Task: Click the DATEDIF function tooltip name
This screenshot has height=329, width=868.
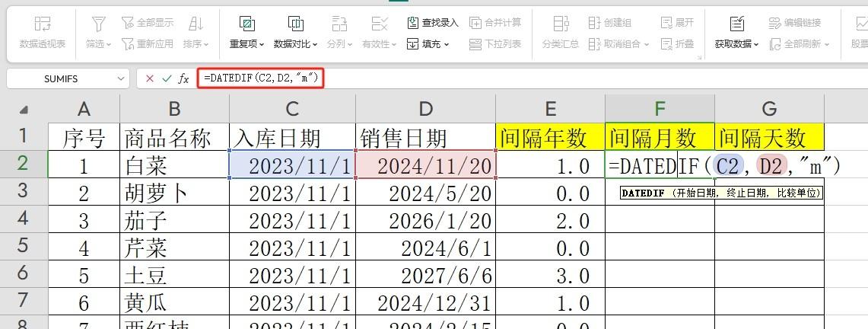Action: (x=642, y=193)
